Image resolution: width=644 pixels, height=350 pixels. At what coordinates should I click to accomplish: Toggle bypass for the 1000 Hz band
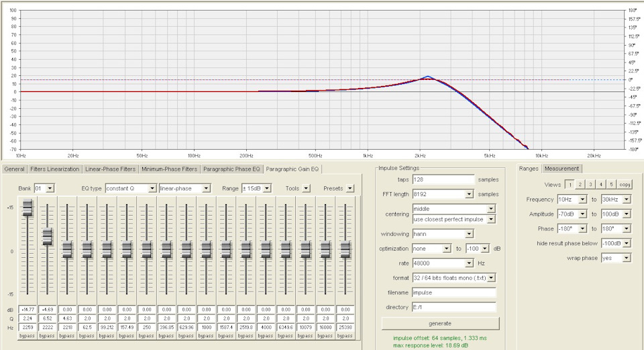206,334
